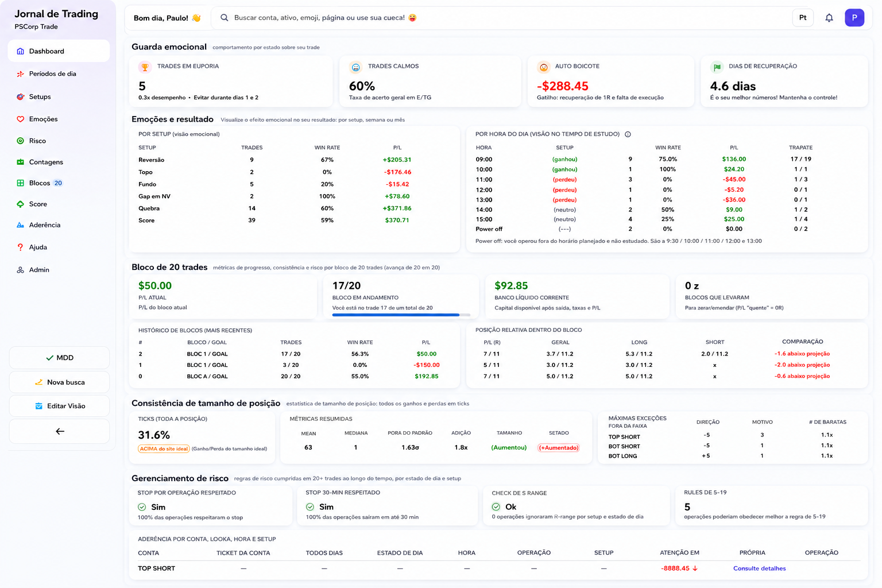Click the Stop 30-min Respeitado check icon

click(x=310, y=507)
